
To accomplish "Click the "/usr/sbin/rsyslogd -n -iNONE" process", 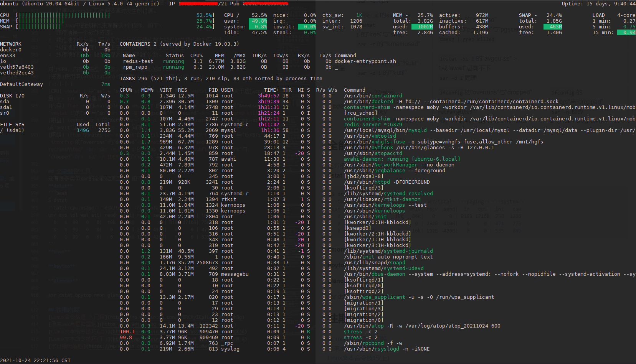I will pyautogui.click(x=387, y=349).
